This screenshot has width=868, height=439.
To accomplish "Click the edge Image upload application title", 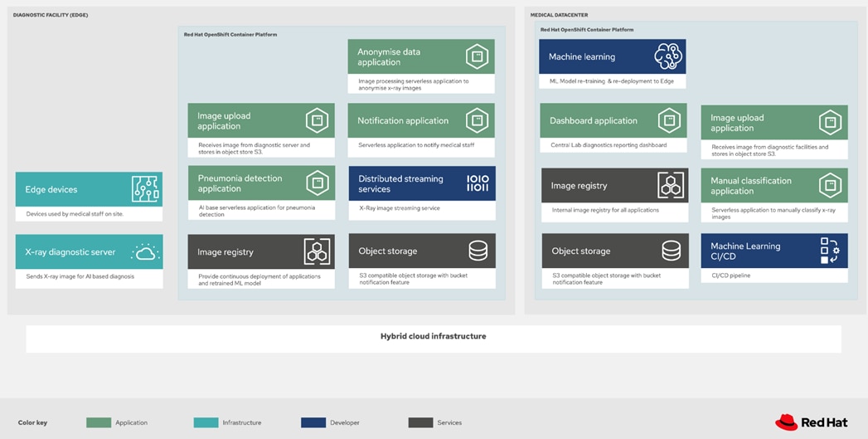I will tap(224, 121).
